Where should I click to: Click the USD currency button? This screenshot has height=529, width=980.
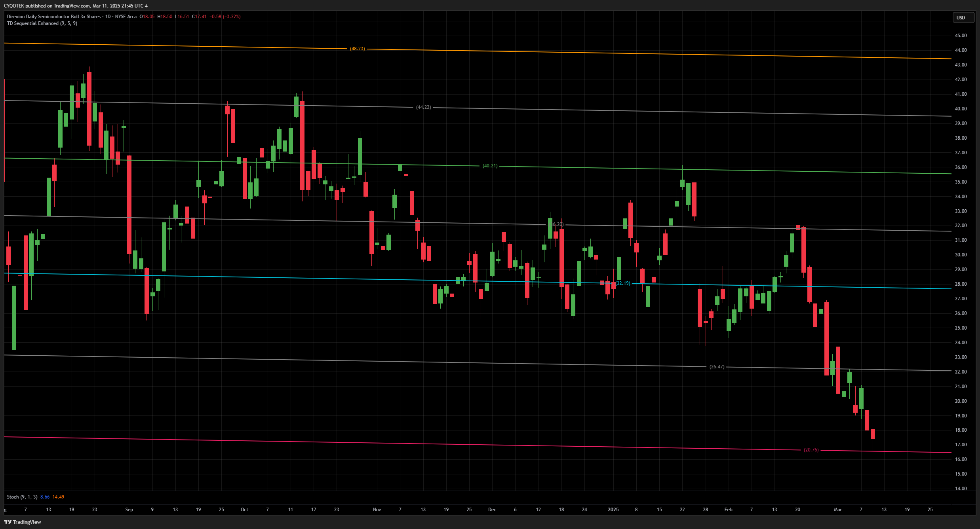(x=963, y=17)
